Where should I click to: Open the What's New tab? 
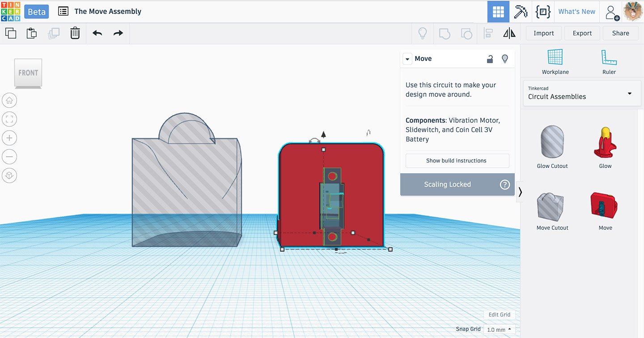pos(576,12)
